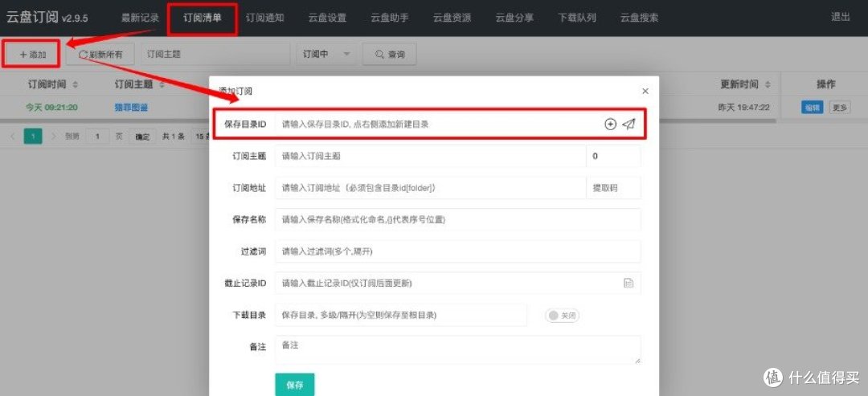Focus the 请输入订阅主题 input in dialog

430,156
